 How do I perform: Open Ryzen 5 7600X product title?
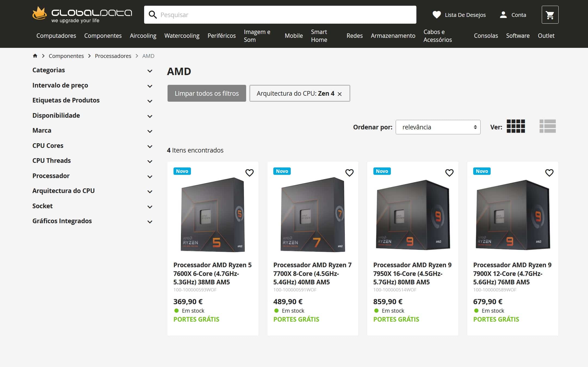coord(212,273)
